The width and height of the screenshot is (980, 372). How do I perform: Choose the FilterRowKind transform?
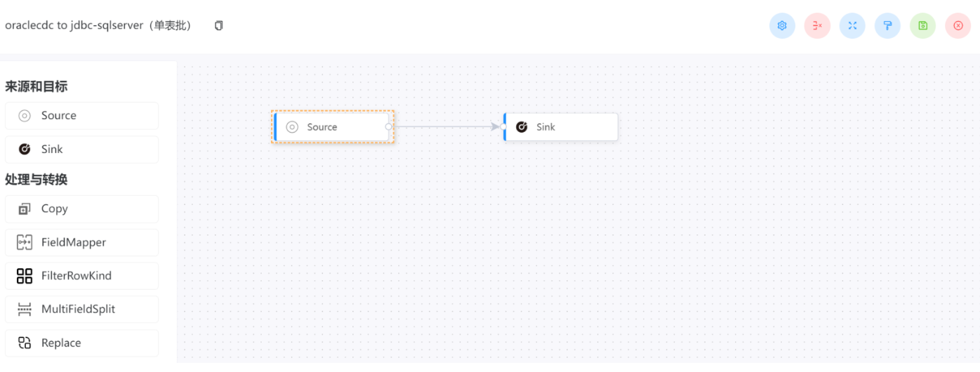click(x=81, y=276)
